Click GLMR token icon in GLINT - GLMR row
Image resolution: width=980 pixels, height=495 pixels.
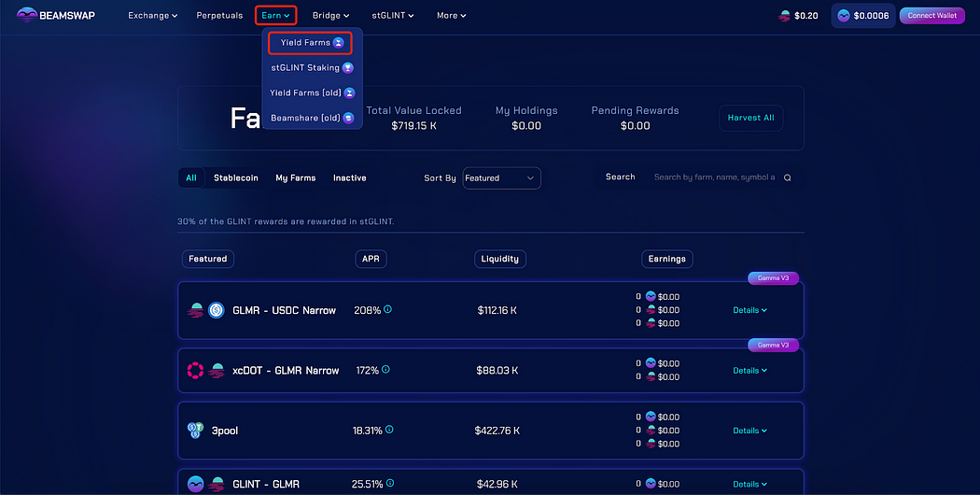pyautogui.click(x=217, y=485)
